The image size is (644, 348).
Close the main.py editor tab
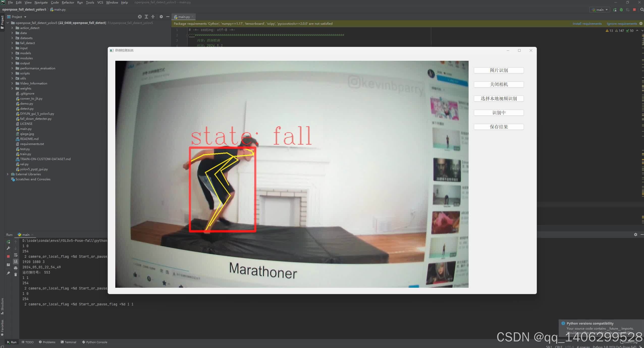(x=193, y=17)
